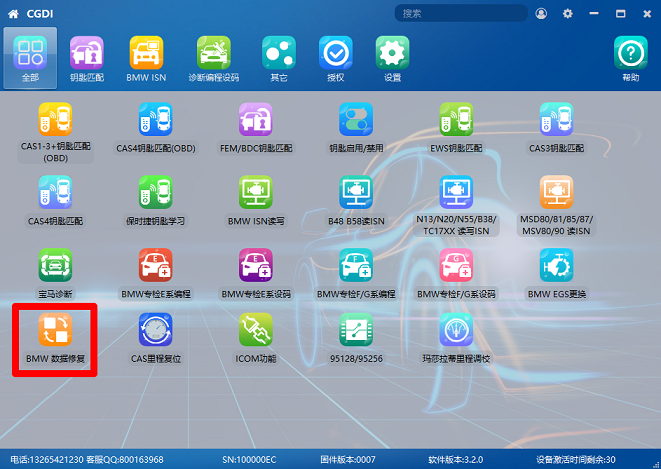
Task: Close the CGDI window
Action: tap(647, 14)
